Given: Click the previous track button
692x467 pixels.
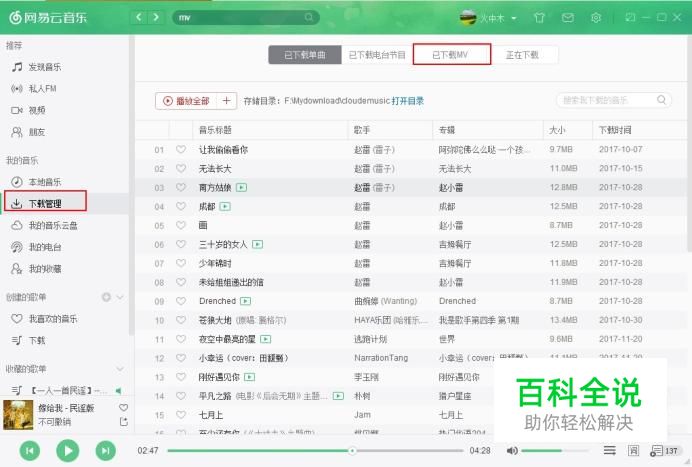Looking at the screenshot, I should [x=30, y=451].
